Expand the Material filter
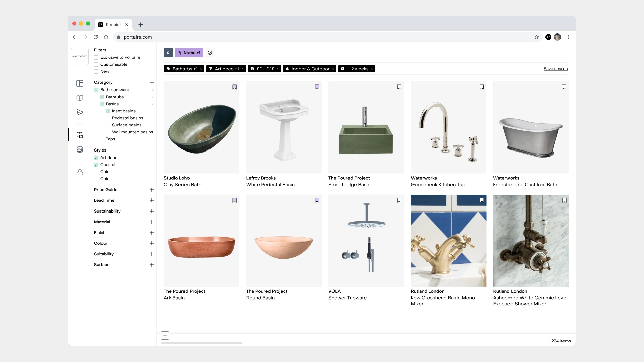The height and width of the screenshot is (362, 644). click(x=152, y=222)
